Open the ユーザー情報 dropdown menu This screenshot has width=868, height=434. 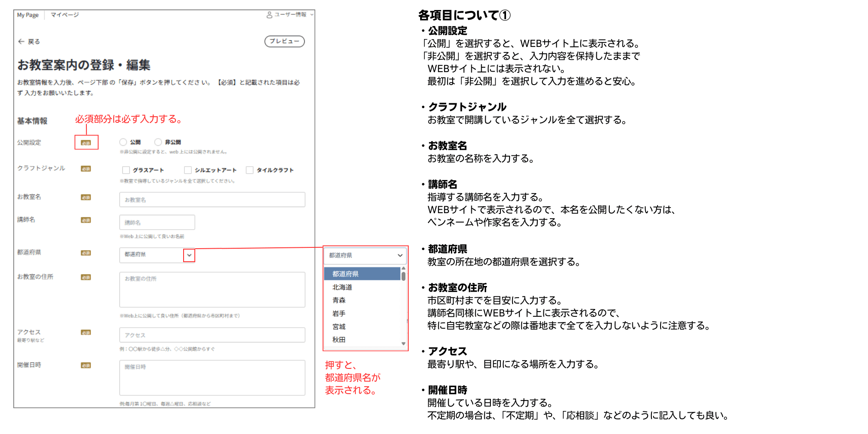pyautogui.click(x=312, y=15)
